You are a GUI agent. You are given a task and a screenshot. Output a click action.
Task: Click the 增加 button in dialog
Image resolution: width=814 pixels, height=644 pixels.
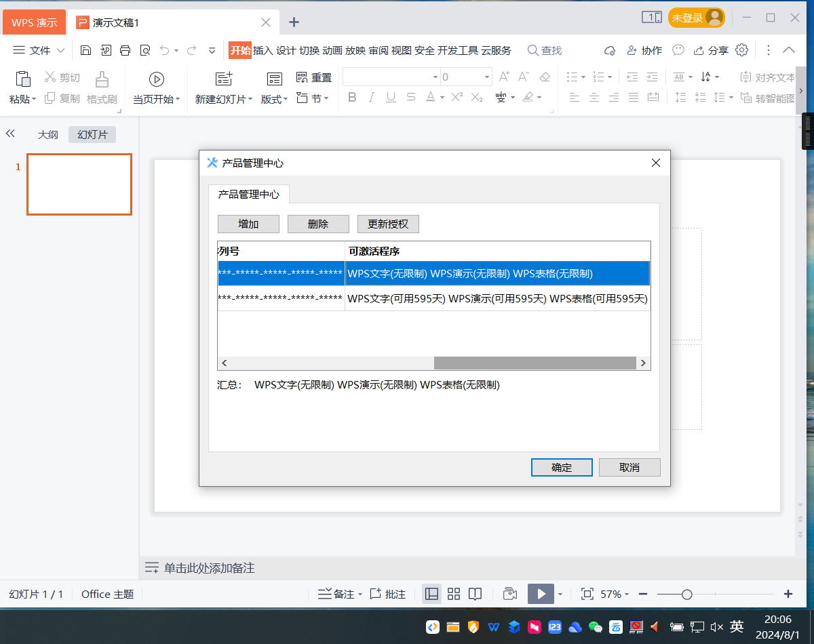tap(248, 224)
